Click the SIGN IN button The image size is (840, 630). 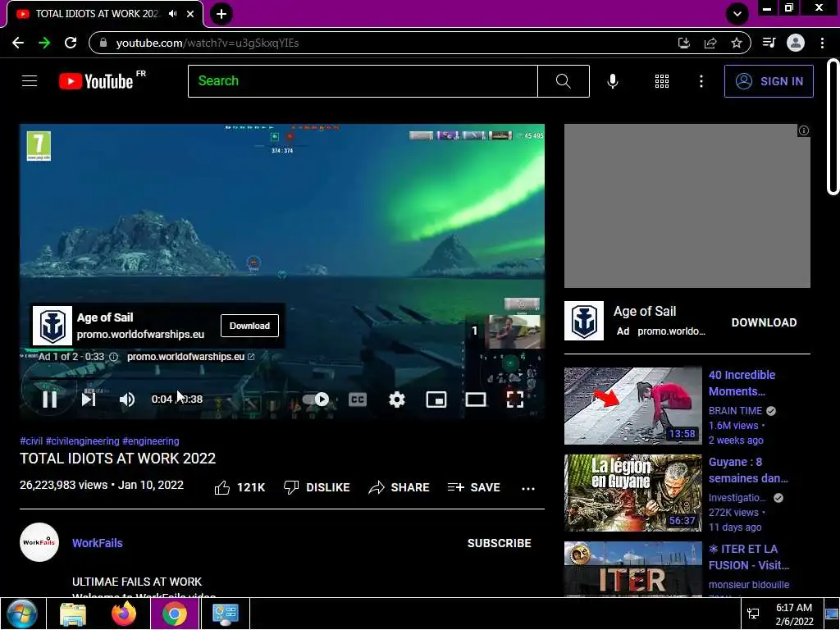[x=769, y=81]
